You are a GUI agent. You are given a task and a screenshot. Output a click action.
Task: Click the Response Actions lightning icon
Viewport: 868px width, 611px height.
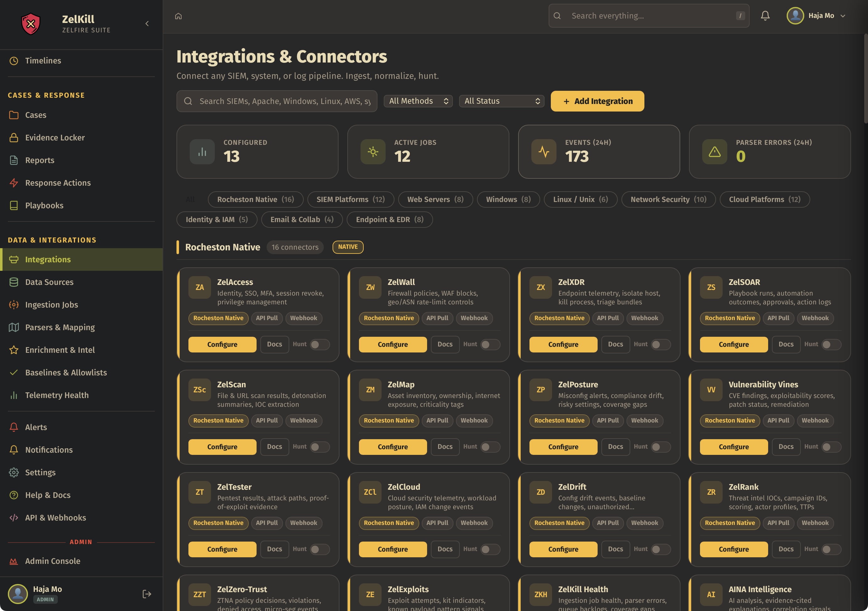tap(14, 183)
